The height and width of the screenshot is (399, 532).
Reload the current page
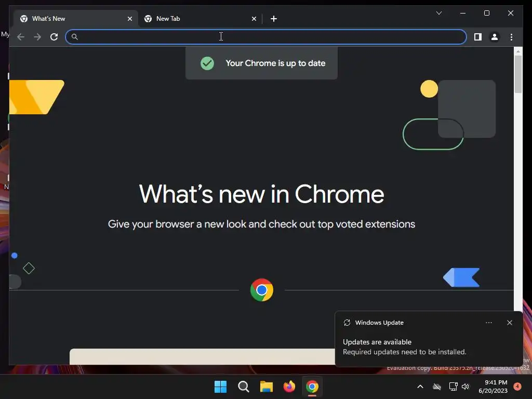point(54,37)
